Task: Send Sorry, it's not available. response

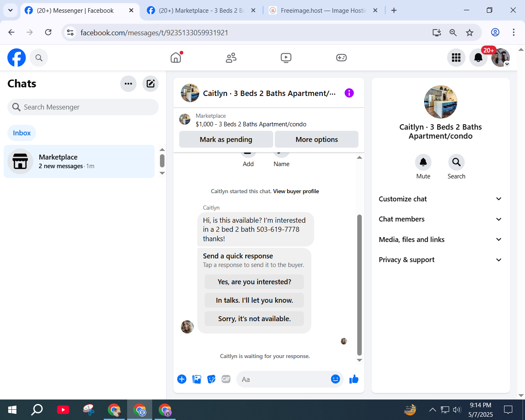Action: 254,319
